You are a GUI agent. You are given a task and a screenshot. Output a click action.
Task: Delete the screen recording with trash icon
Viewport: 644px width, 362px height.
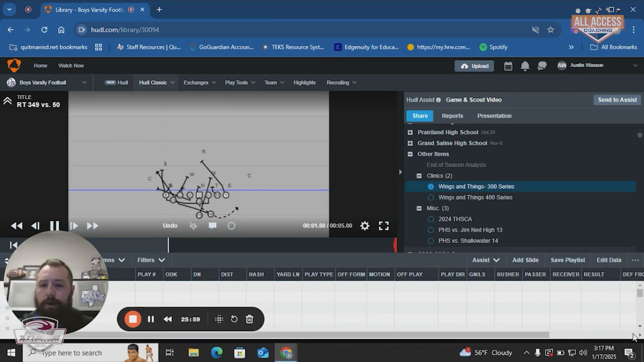250,319
